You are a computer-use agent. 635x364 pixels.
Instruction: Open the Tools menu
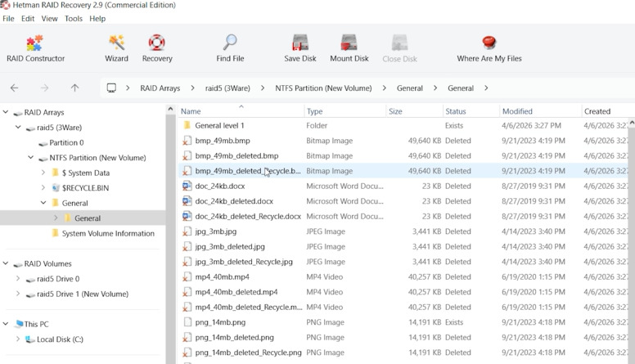click(x=74, y=19)
